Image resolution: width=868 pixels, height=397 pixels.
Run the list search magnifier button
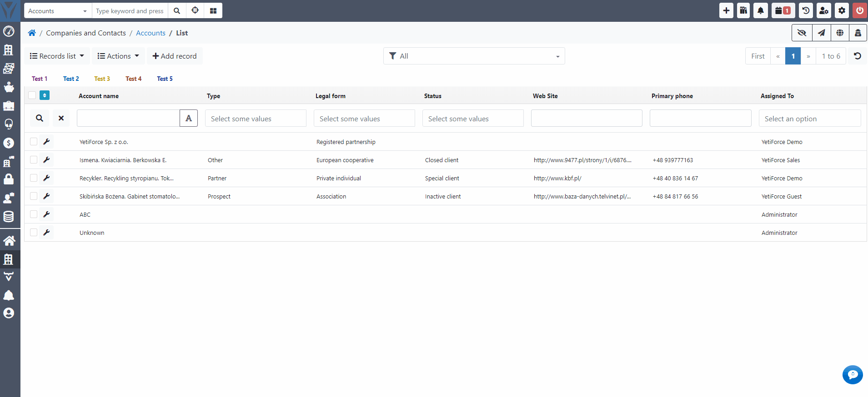point(40,118)
